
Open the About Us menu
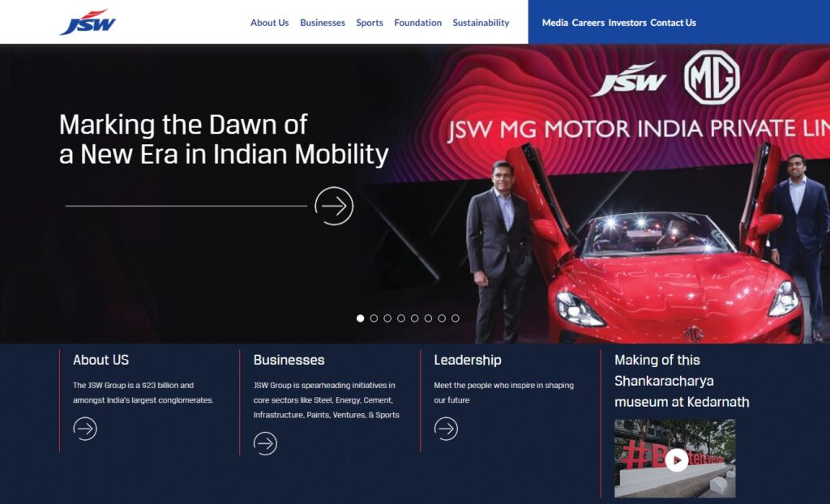[x=269, y=23]
